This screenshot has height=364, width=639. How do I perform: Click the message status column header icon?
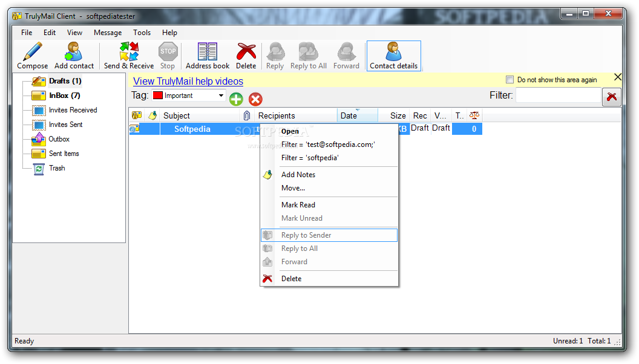[137, 115]
